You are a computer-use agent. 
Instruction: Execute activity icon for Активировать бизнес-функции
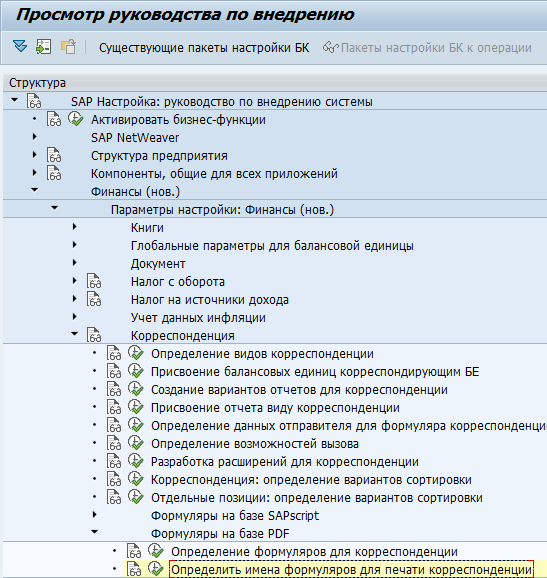(x=75, y=119)
